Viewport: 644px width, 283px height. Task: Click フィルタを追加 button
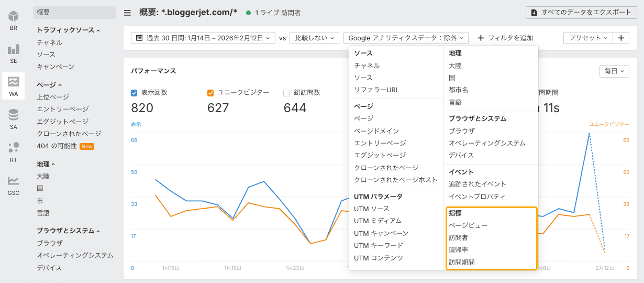point(505,38)
